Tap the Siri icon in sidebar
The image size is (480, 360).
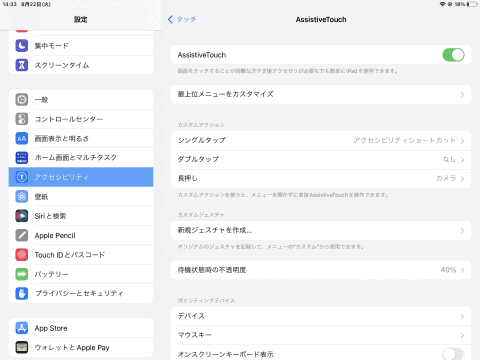coord(22,216)
